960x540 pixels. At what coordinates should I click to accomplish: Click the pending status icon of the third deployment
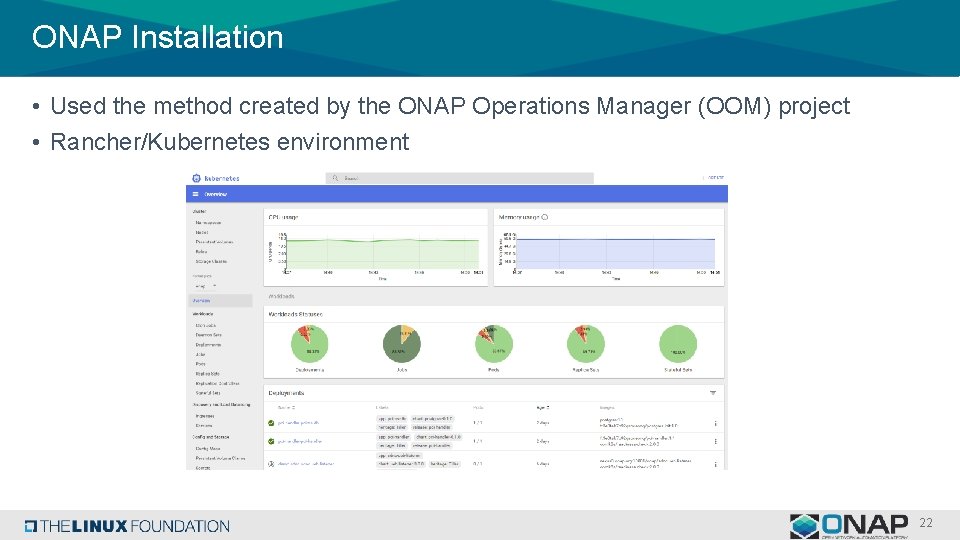[x=271, y=464]
